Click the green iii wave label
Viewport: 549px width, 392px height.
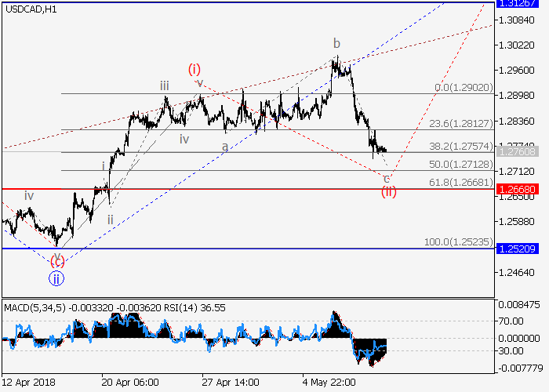(165, 86)
